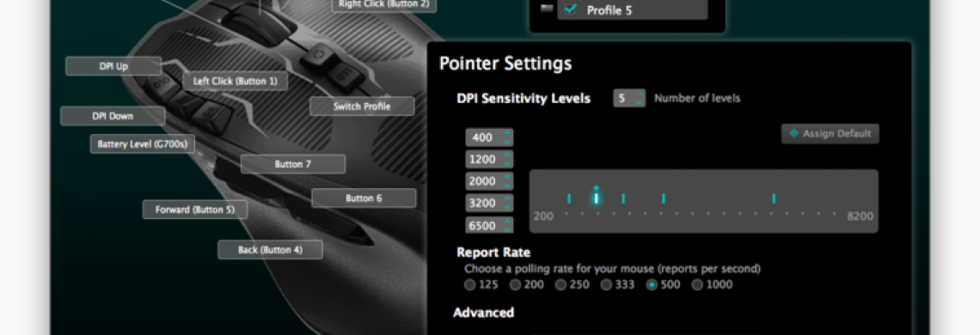This screenshot has width=980, height=335.
Task: Click the Switch Profile button label
Action: [x=362, y=107]
